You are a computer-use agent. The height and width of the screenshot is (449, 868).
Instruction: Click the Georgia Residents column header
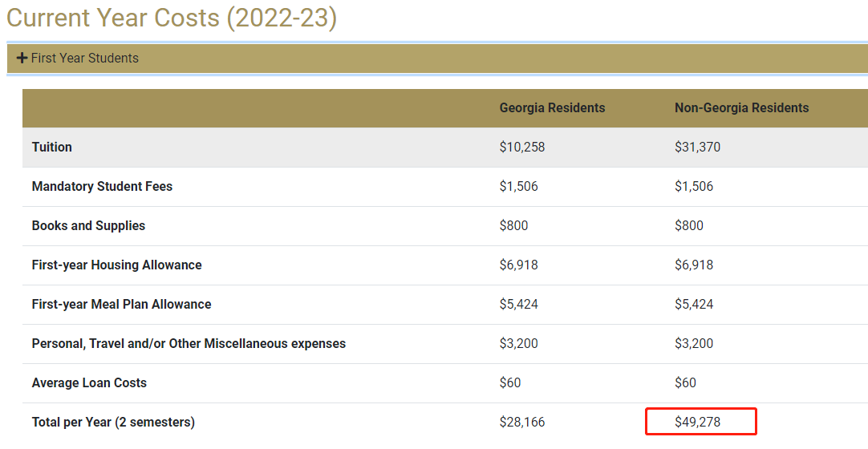click(552, 107)
